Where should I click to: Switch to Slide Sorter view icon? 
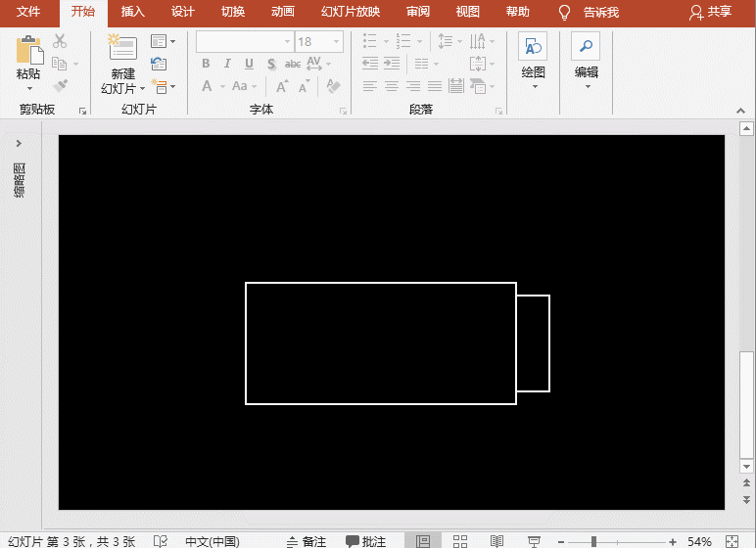(x=460, y=541)
